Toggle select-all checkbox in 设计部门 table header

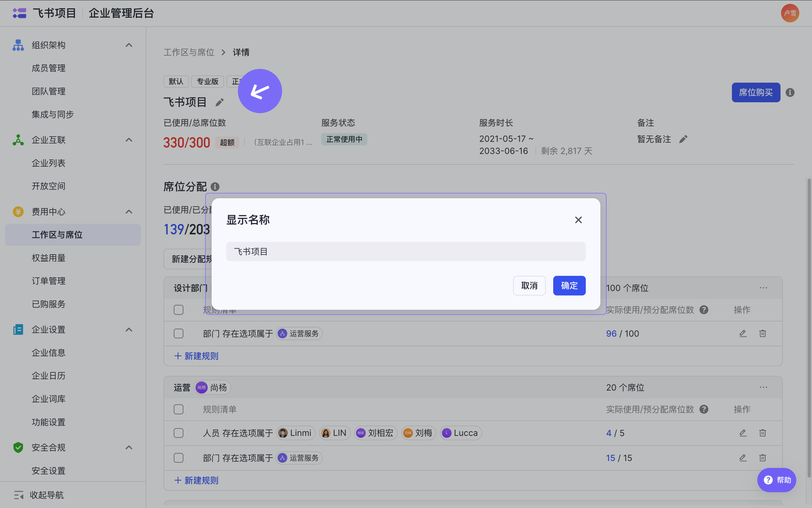(x=179, y=310)
